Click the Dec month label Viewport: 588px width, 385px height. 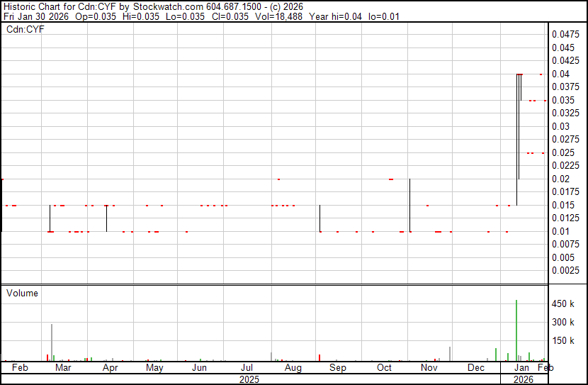pos(476,367)
